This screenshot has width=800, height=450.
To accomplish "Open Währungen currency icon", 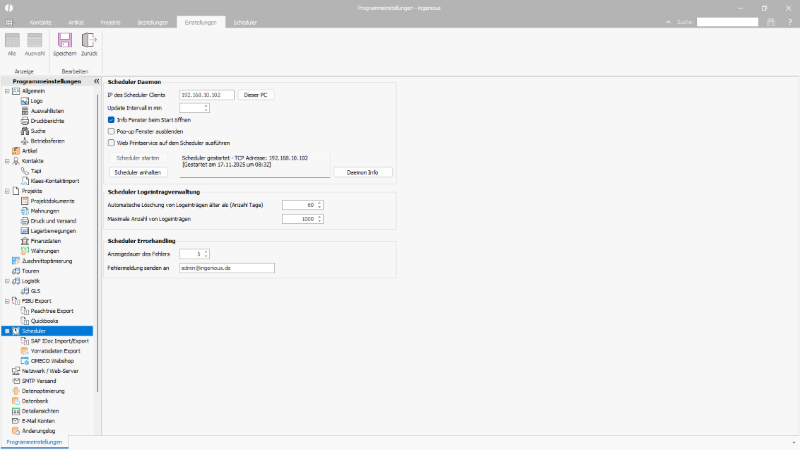I will click(24, 251).
